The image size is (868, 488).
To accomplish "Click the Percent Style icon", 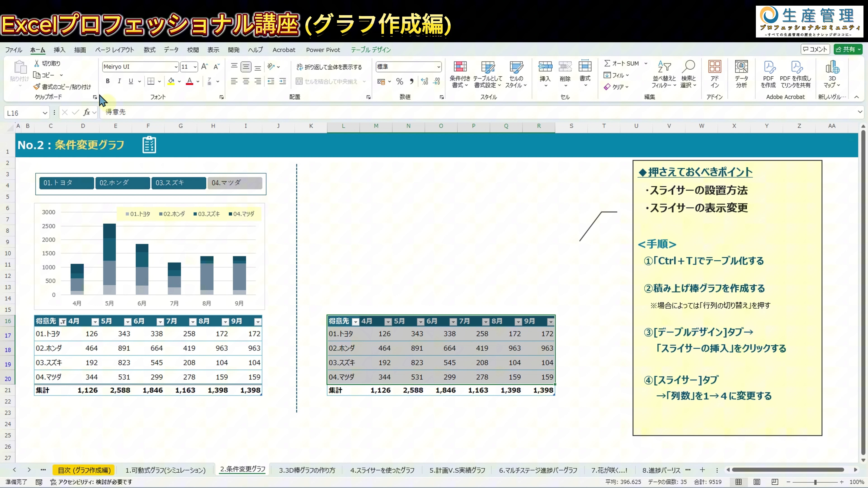I will [x=400, y=81].
